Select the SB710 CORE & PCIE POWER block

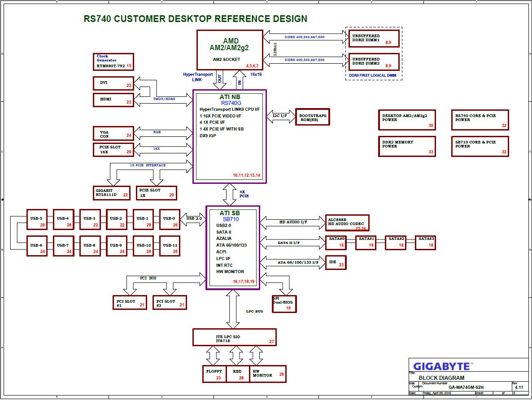[480, 146]
